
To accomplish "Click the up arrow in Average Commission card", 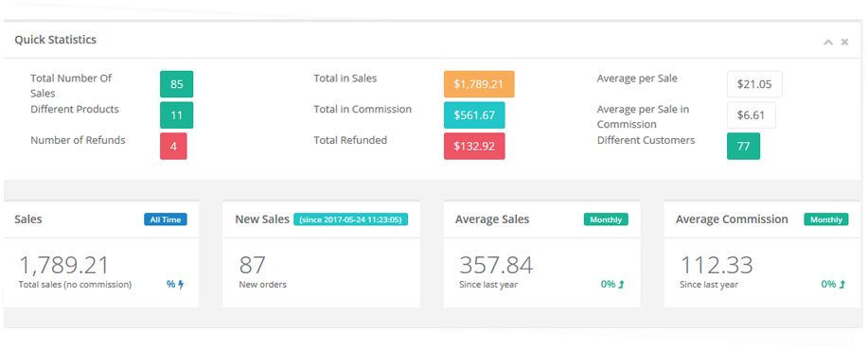I will point(842,285).
